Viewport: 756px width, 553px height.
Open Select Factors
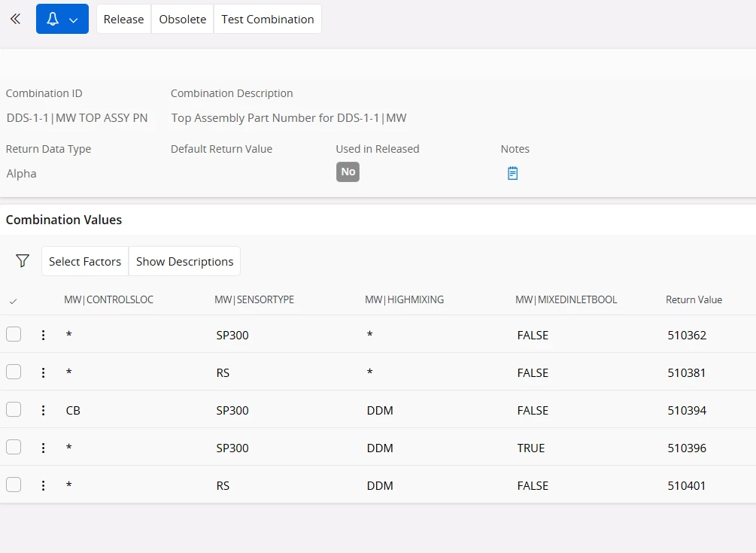tap(85, 262)
